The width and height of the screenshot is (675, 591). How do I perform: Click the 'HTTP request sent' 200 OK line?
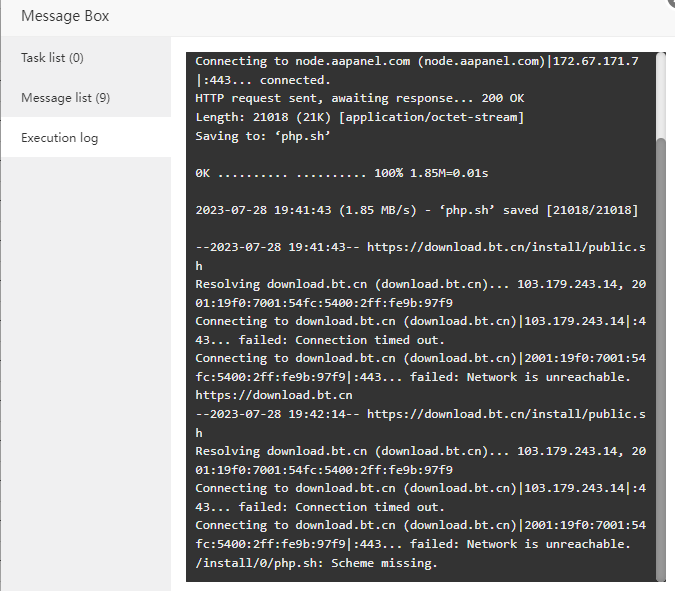(359, 99)
